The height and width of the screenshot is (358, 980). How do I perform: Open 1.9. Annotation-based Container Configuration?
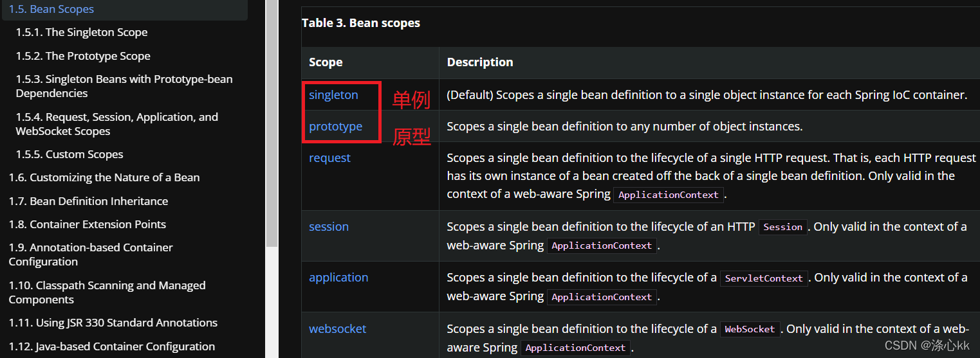click(x=91, y=255)
